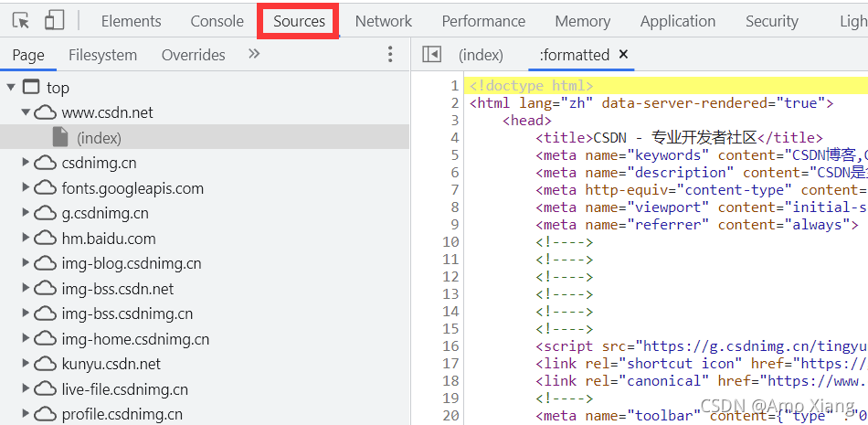The image size is (868, 425).
Task: Click line number 16 in the gutter
Action: pyautogui.click(x=451, y=345)
